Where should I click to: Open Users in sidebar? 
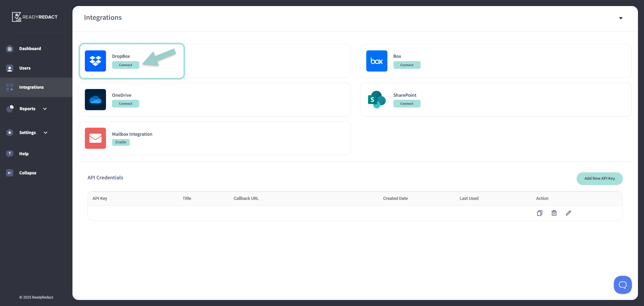[25, 68]
